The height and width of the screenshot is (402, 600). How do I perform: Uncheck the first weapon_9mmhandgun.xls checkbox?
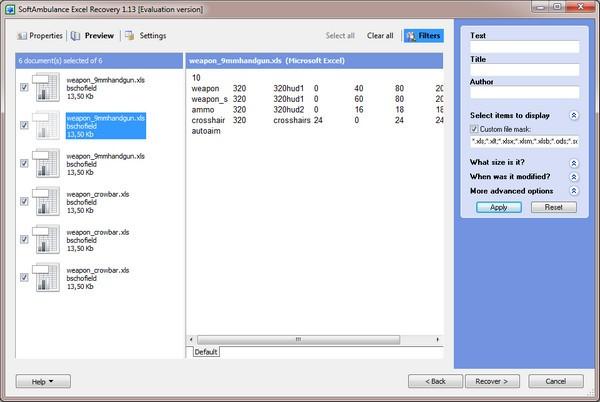pyautogui.click(x=24, y=87)
